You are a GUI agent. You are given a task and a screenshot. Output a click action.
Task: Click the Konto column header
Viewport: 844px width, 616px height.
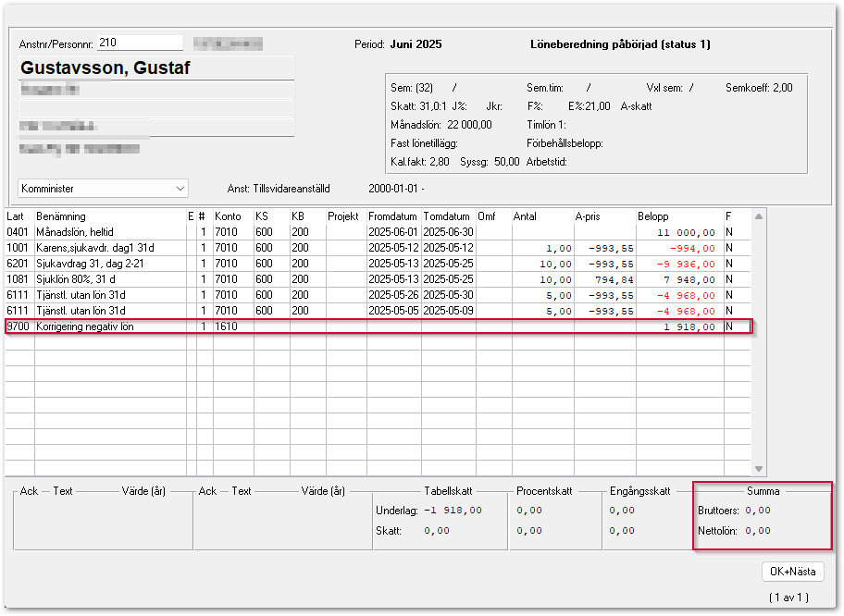coord(228,216)
